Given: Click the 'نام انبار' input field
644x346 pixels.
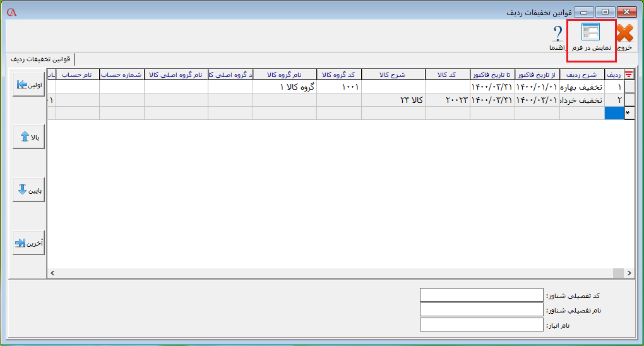Looking at the screenshot, I should click(x=481, y=325).
